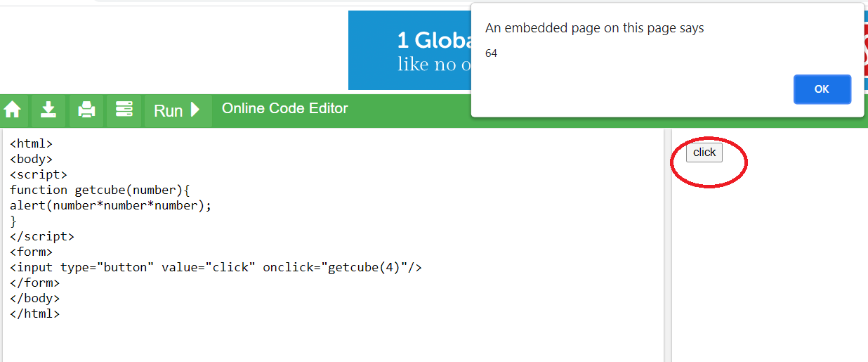Screen dimensions: 868x362
Task: Click the '</script>' closing tag line
Action: point(42,236)
